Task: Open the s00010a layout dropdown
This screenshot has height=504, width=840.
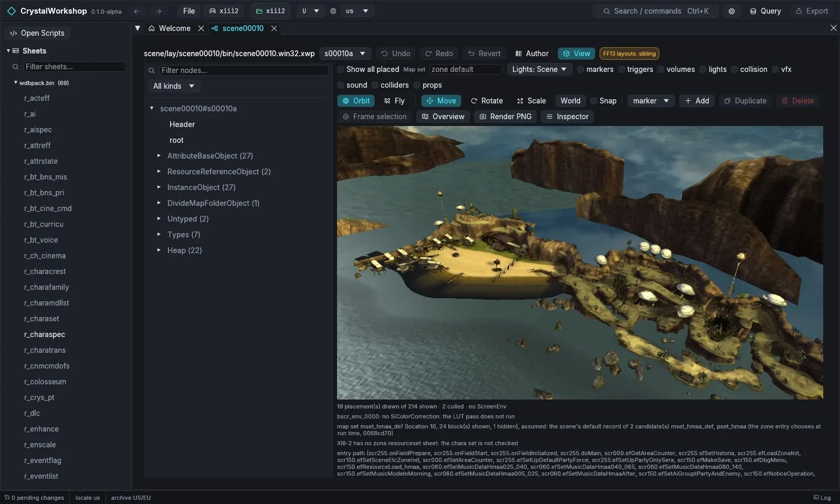Action: pos(345,54)
